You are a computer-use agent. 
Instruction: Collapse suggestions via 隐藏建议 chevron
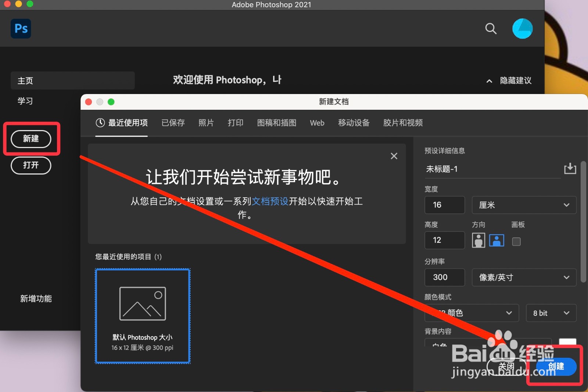coord(489,81)
